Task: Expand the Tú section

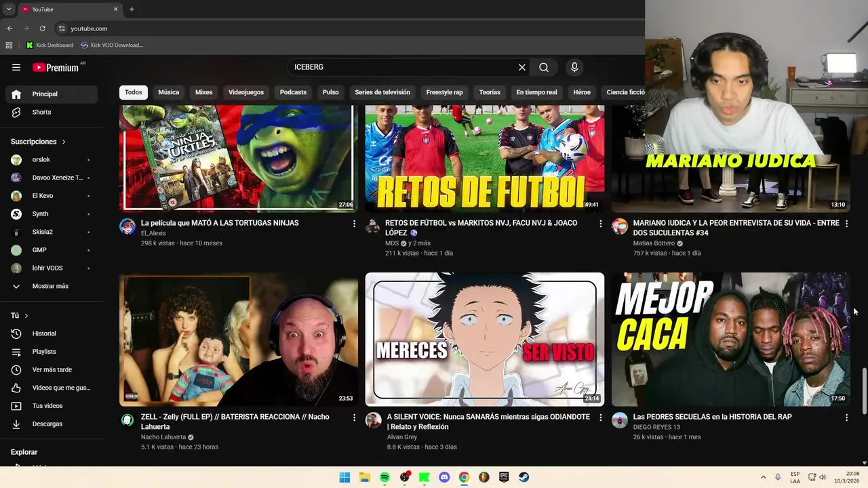Action: coord(20,316)
